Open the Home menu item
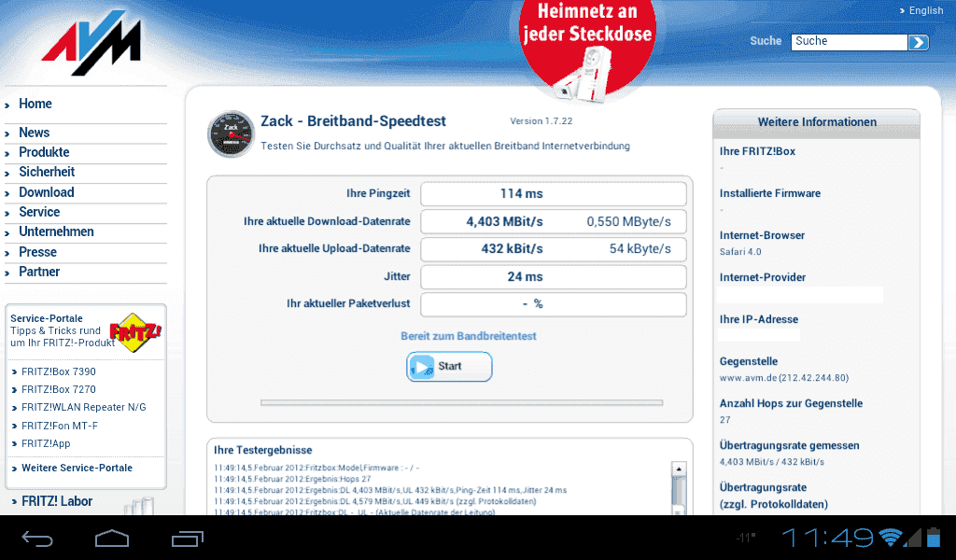This screenshot has height=560, width=956. (35, 104)
